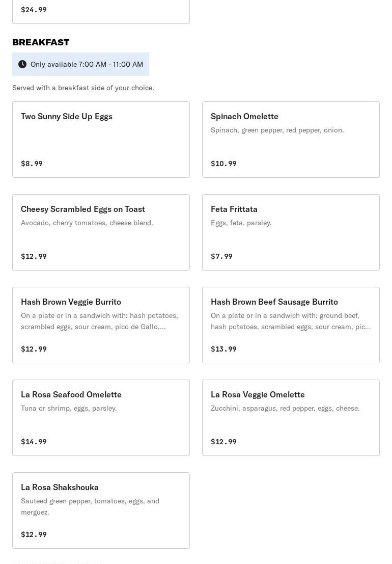
Task: Open the Hash Brown Veggie Burrito card
Action: [x=101, y=325]
